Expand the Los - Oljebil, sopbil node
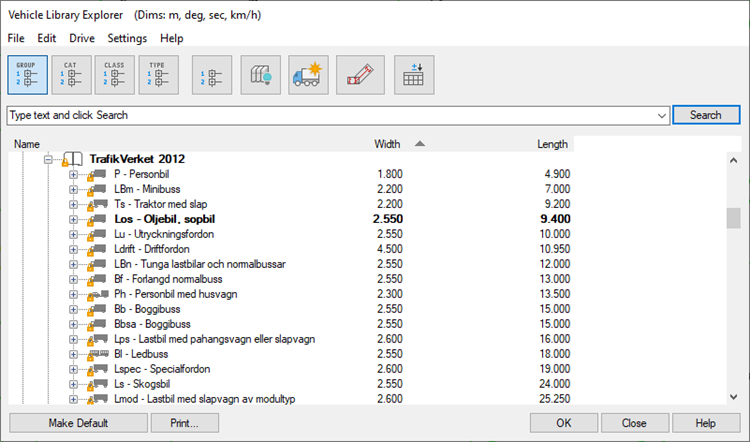The height and width of the screenshot is (442, 750). 73,220
